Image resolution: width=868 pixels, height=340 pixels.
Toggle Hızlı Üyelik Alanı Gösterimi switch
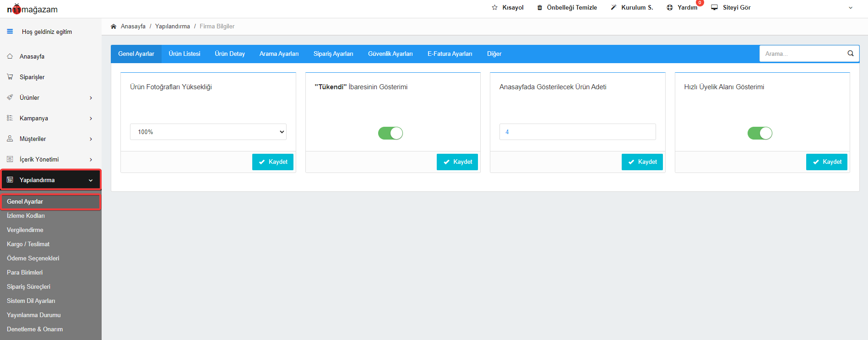[x=760, y=133]
